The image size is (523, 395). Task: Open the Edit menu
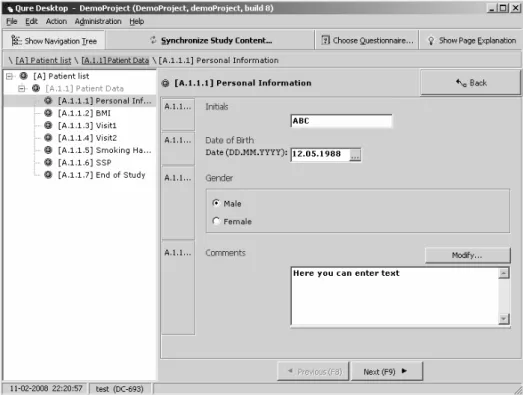pos(31,21)
